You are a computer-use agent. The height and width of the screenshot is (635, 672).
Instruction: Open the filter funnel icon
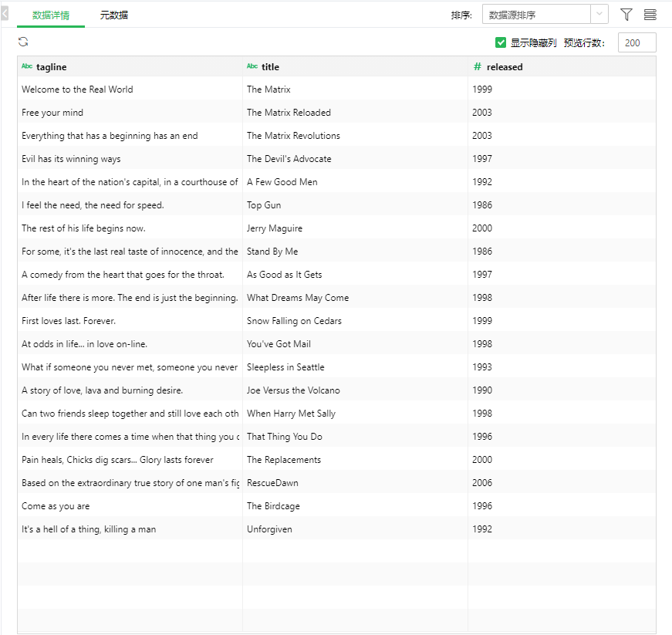pos(626,15)
